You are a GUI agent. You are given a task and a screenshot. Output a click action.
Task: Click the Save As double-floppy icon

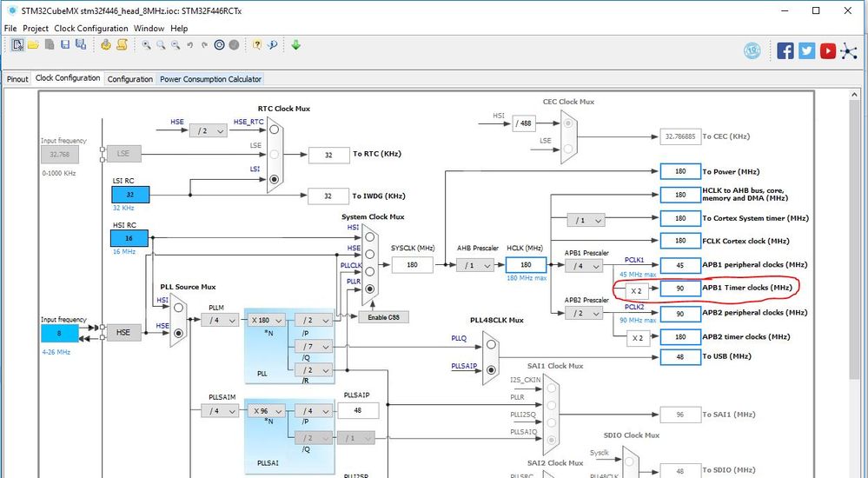click(x=81, y=45)
